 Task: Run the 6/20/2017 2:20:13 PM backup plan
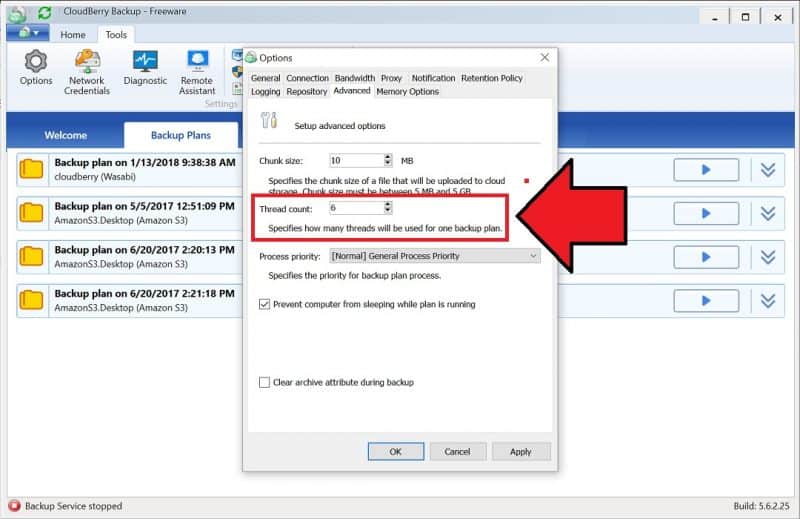[x=706, y=257]
